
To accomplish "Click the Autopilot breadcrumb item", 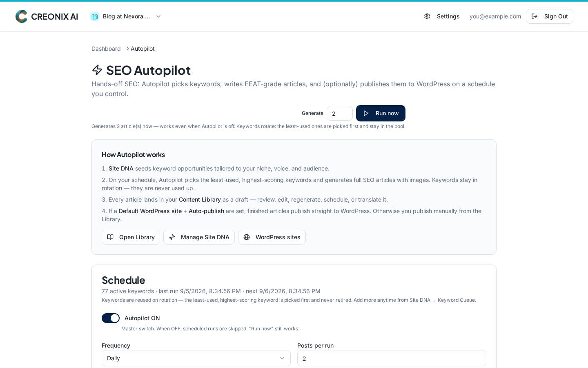I will point(143,49).
